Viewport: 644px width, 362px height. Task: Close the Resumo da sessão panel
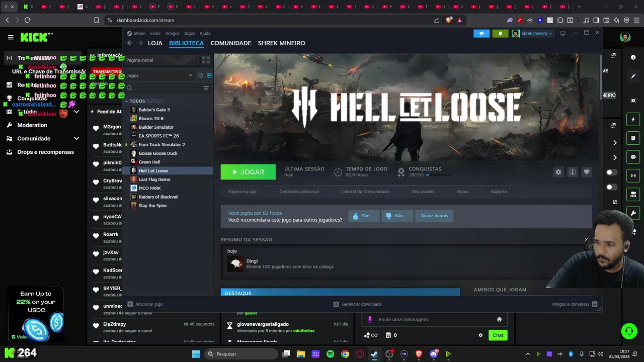coord(586,240)
